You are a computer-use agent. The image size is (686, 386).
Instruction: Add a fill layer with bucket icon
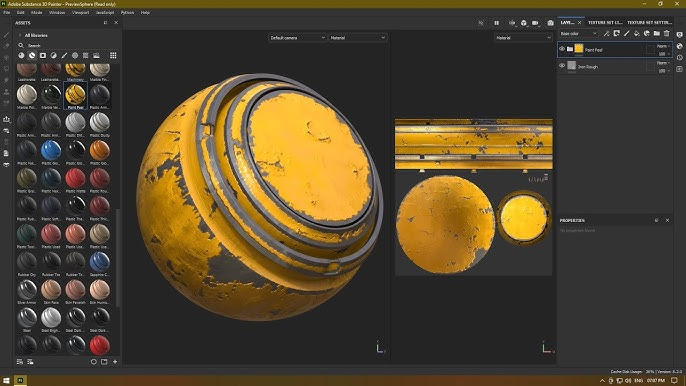[x=637, y=33]
